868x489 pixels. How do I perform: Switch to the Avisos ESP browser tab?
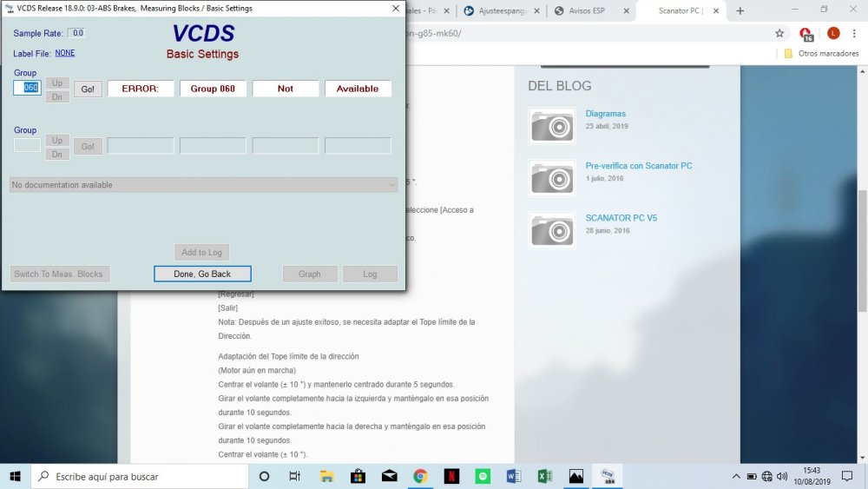(x=588, y=10)
